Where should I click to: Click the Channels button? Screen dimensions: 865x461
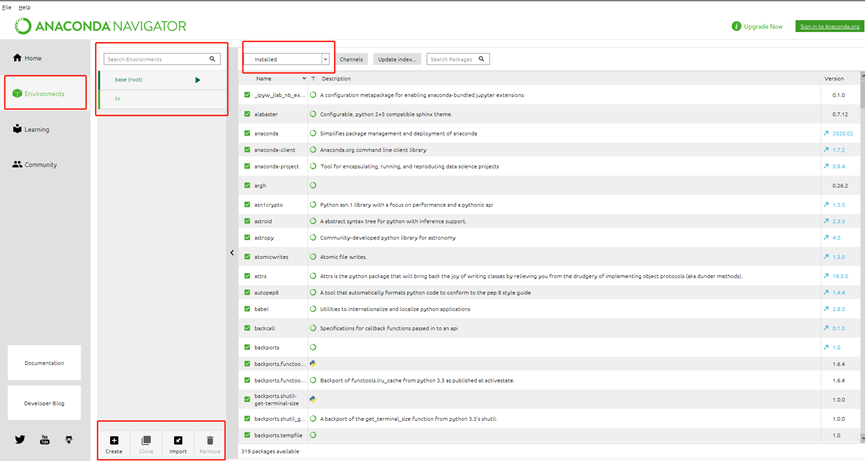coord(351,59)
